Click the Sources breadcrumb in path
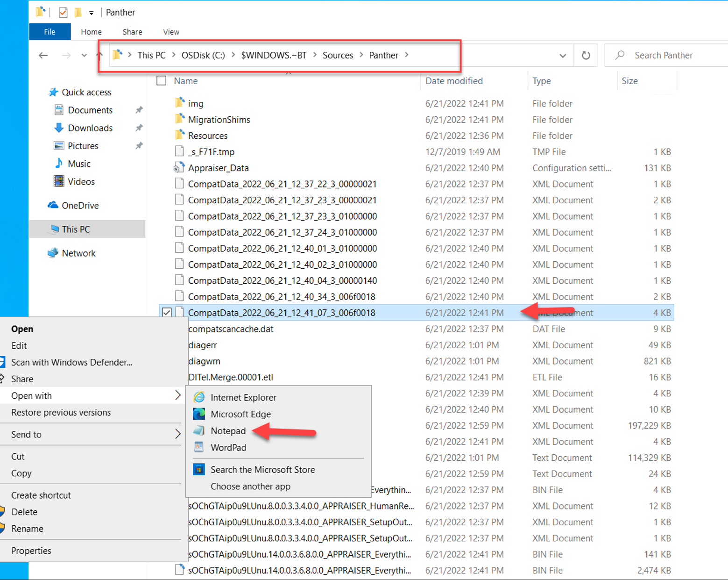 [338, 55]
